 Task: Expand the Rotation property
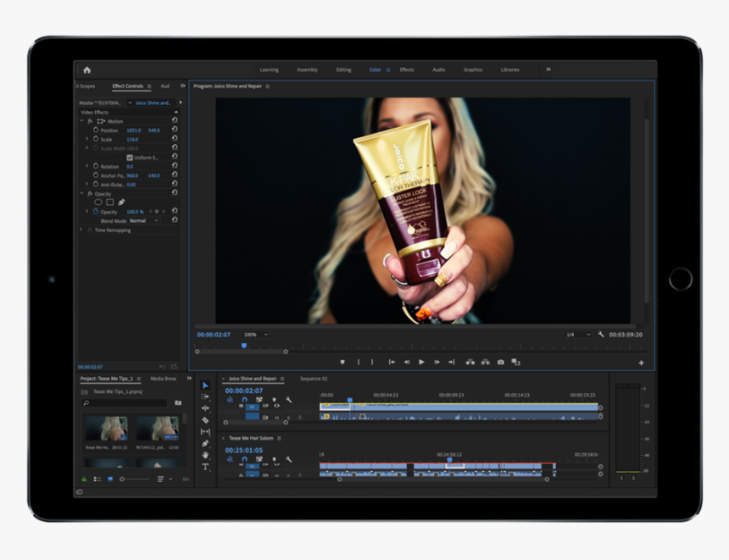tap(87, 166)
